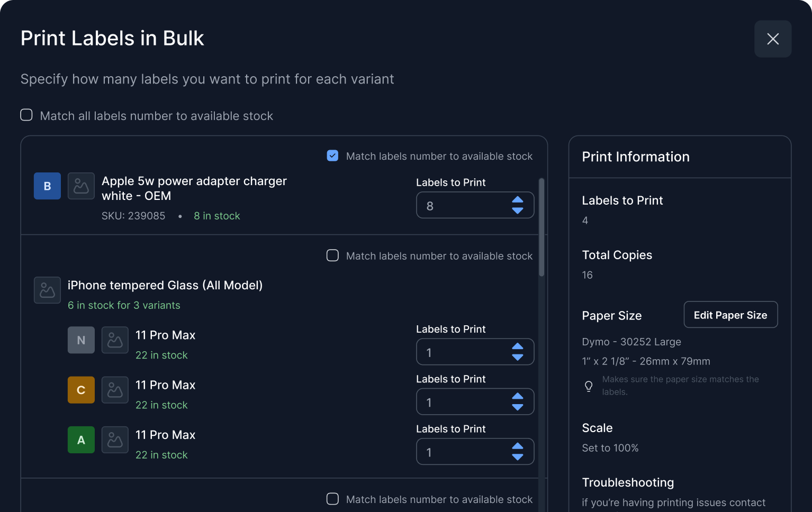Screen dimensions: 812x512
Task: Enable Match all labels number to available stock
Action: coord(26,115)
